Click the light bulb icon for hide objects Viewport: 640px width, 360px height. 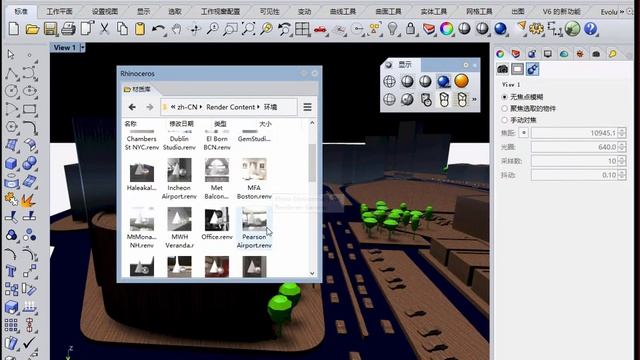click(x=392, y=29)
